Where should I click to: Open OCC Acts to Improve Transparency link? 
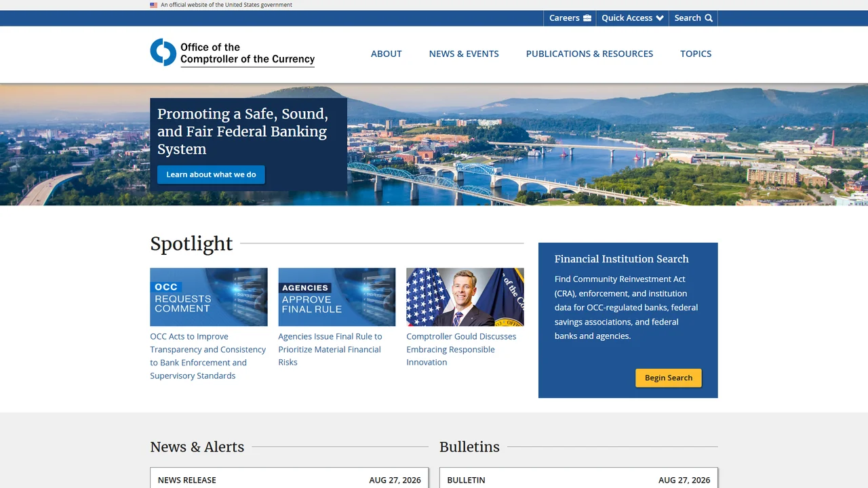(x=208, y=356)
